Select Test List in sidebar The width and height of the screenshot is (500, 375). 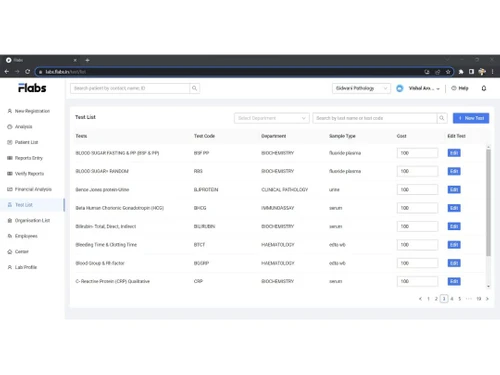click(32, 205)
